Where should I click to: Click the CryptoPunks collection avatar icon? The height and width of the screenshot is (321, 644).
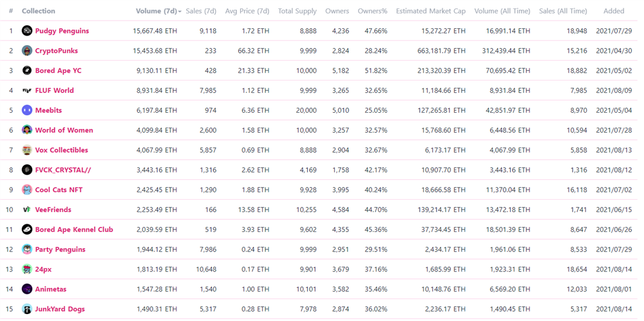point(26,50)
